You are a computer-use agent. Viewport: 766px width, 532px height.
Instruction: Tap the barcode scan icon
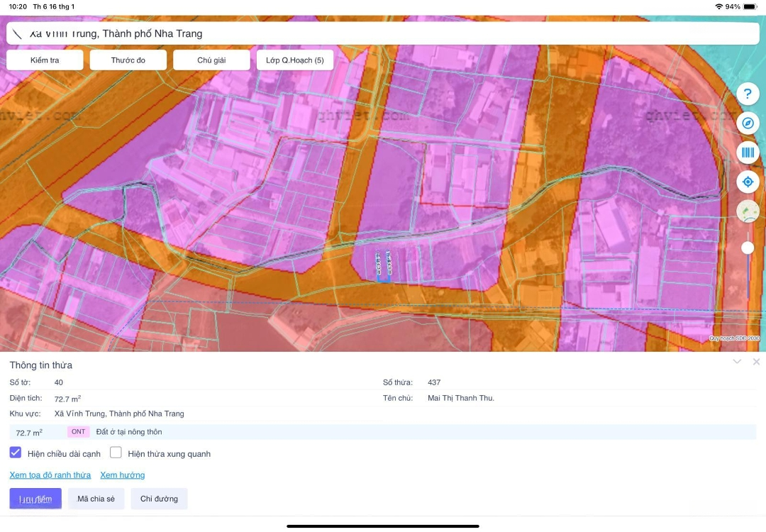pyautogui.click(x=748, y=153)
